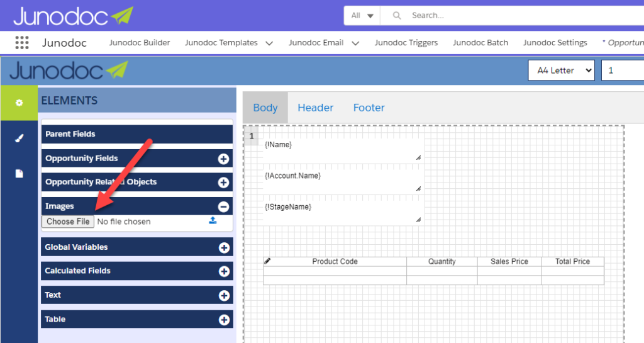Expand Global Variables section
Viewport: 644px width, 343px height.
224,248
